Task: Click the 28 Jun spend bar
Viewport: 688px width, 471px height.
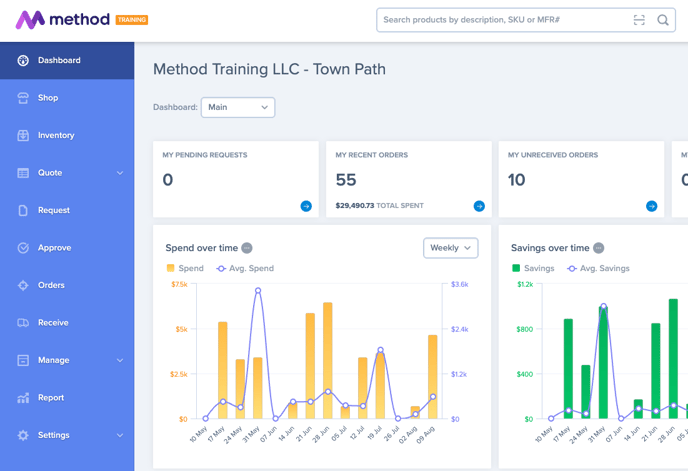Action: (x=328, y=360)
